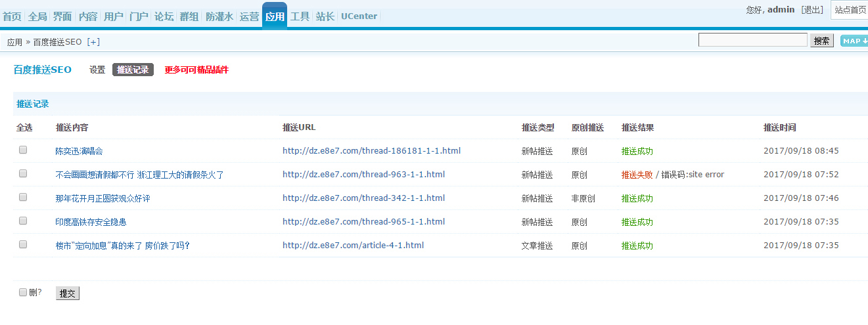Open the thread-965-1-1.html URL
This screenshot has width=868, height=325.
363,221
